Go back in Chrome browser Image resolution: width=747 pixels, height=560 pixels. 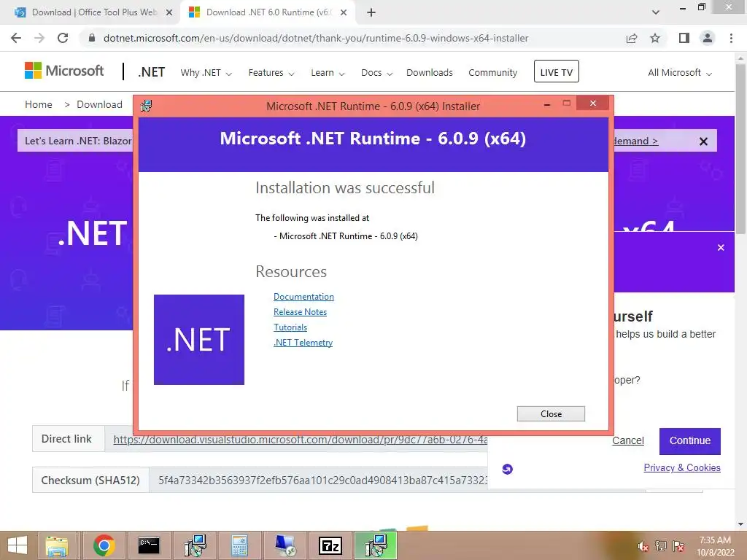(x=16, y=38)
